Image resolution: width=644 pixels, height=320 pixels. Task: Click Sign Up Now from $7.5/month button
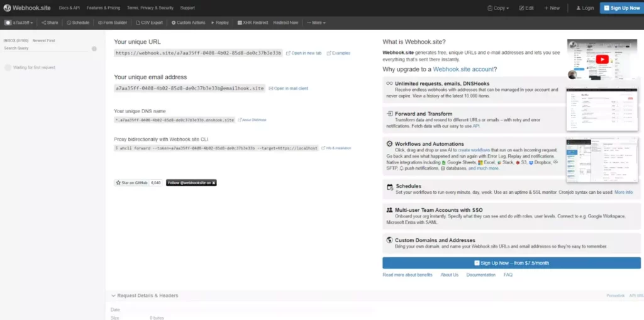511,263
